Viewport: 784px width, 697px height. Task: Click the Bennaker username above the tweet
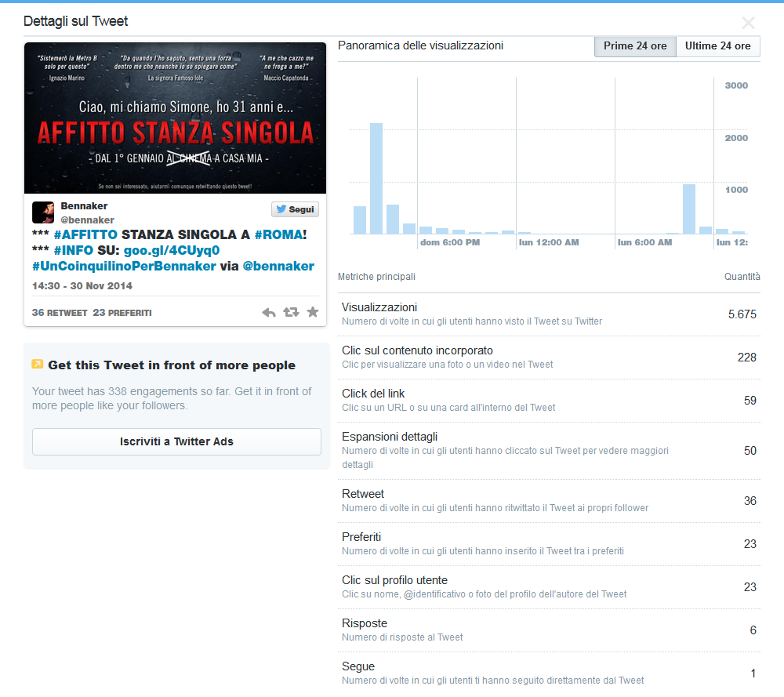tap(84, 205)
